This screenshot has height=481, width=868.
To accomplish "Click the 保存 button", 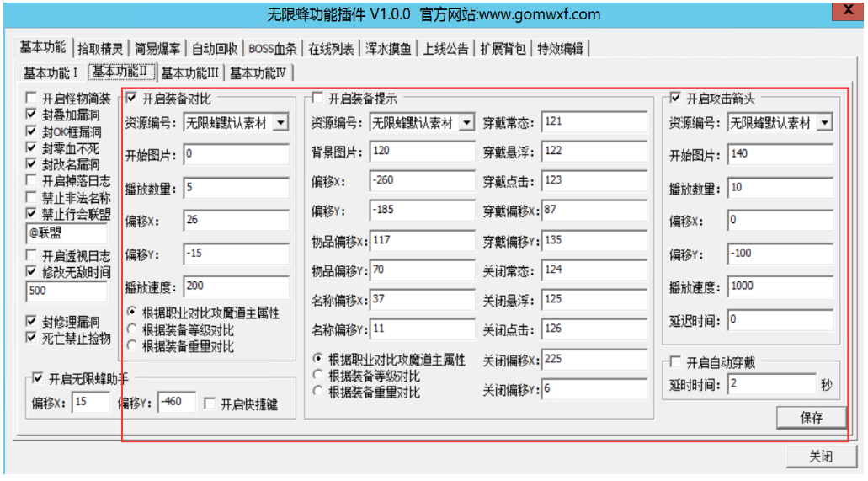I will tap(811, 417).
